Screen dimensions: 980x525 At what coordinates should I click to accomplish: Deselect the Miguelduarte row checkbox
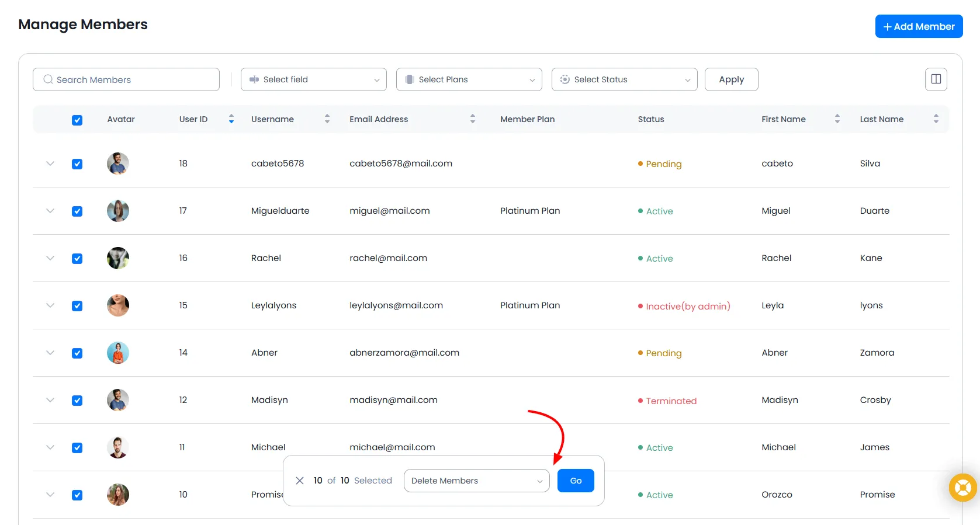[77, 211]
